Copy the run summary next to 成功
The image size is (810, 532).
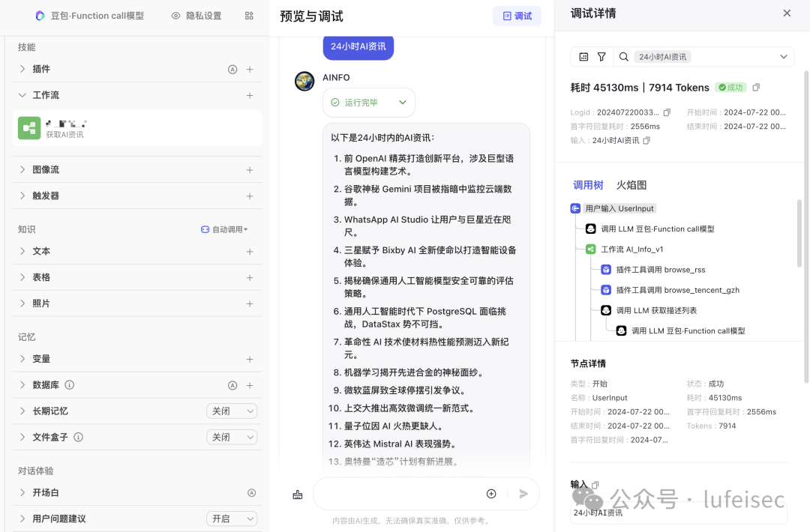756,87
